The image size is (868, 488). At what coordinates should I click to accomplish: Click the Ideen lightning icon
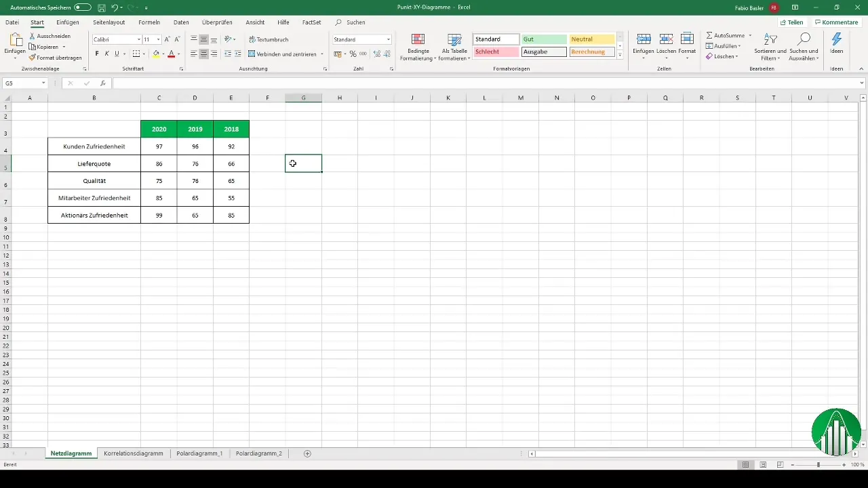(837, 40)
